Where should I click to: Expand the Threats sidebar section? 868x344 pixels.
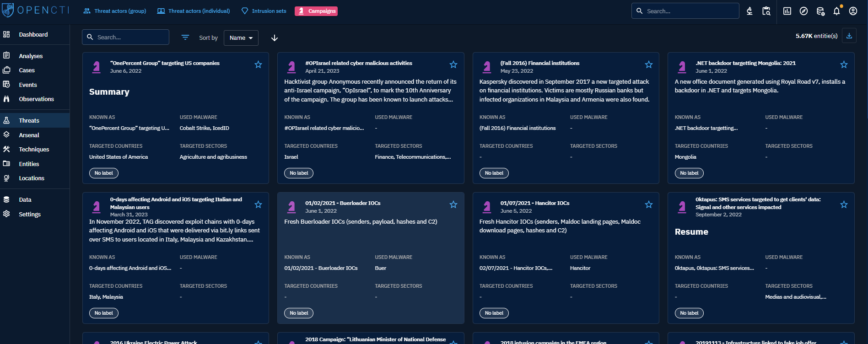click(29, 120)
